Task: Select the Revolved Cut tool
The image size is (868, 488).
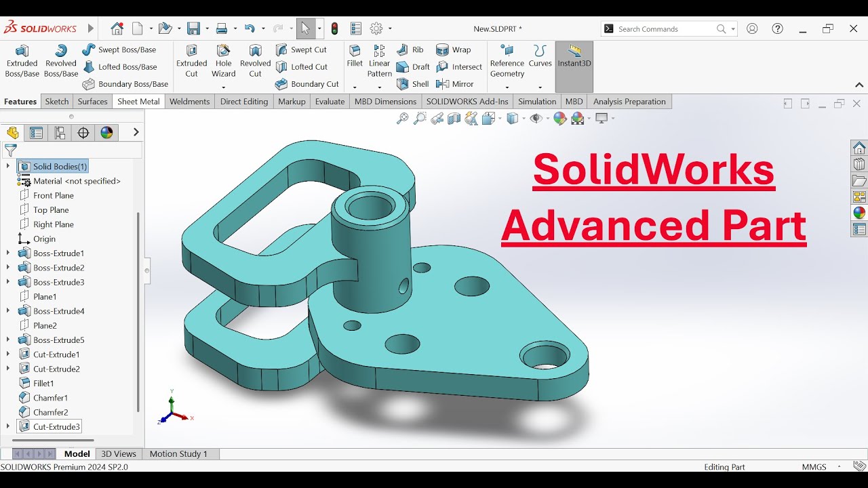Action: (255, 61)
